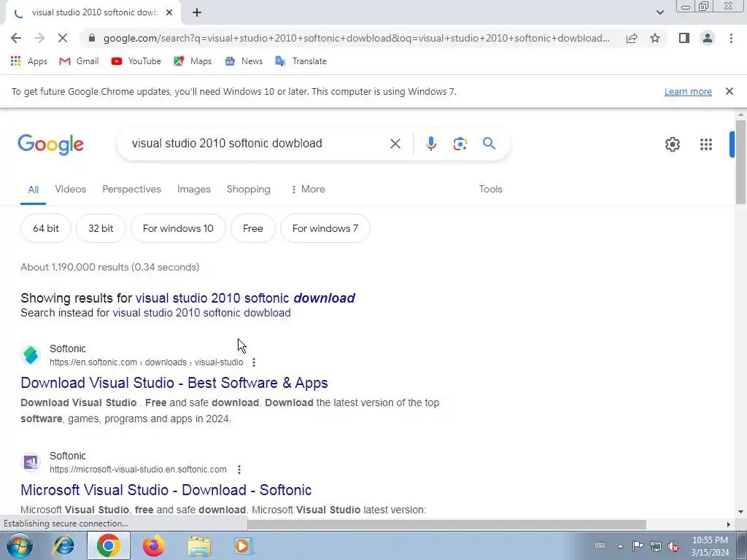The height and width of the screenshot is (560, 747).
Task: Go back using the browser back arrow
Action: (x=16, y=38)
